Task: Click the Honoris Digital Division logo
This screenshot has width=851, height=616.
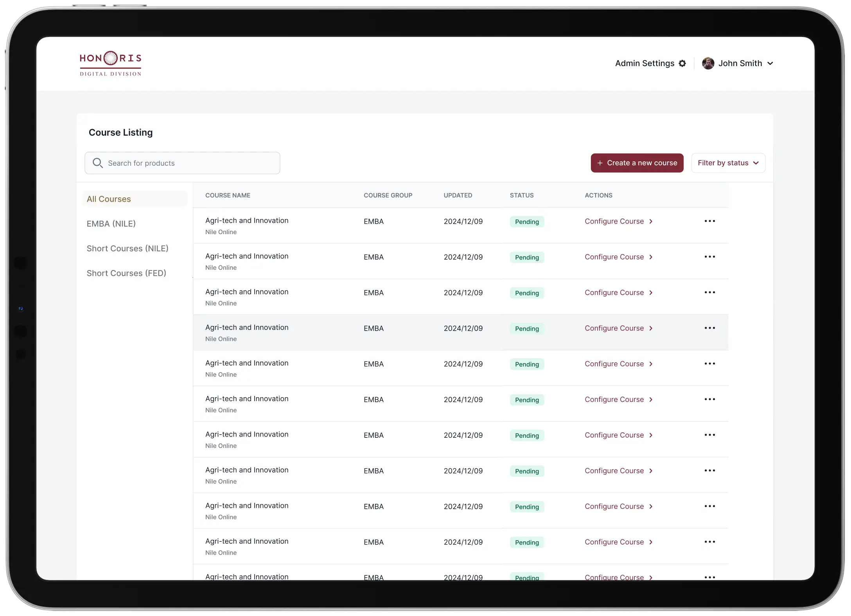Action: pos(111,63)
